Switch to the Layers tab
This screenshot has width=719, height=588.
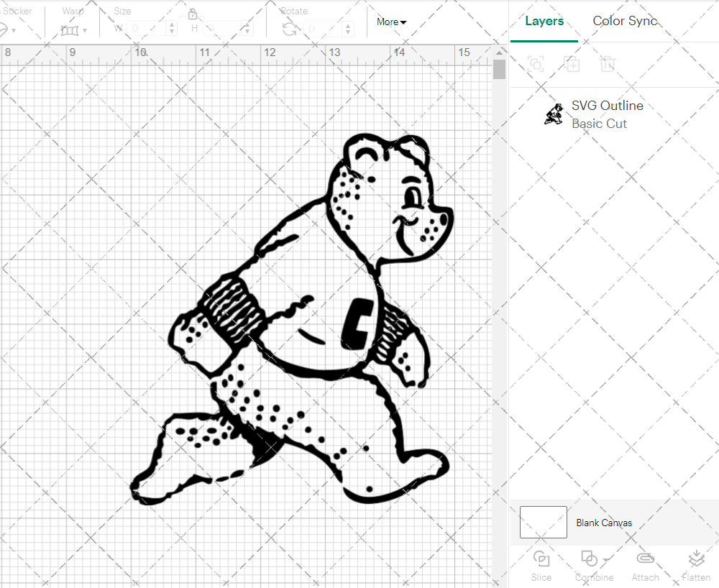tap(544, 21)
